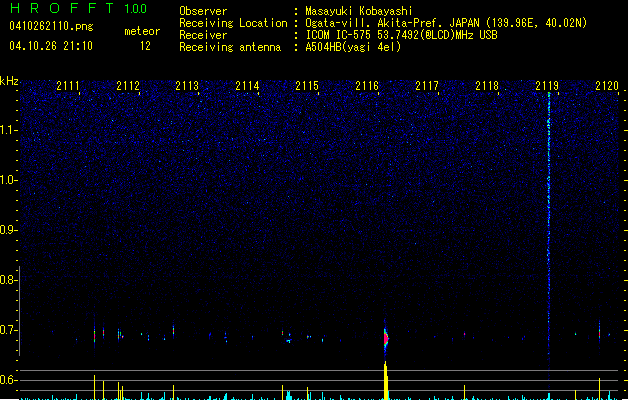Screen dimensions: 629x400
Task: Click the 0.6 kHz frequency label
Action: pyautogui.click(x=8, y=380)
